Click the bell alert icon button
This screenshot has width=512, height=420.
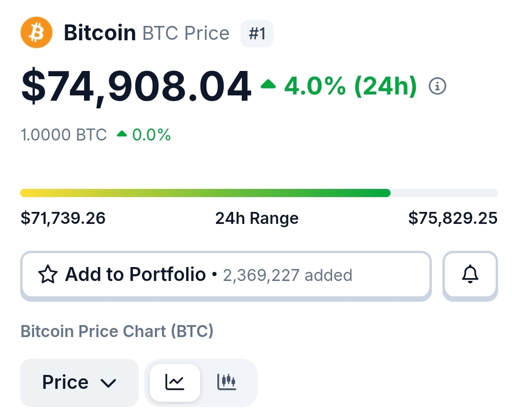coord(470,274)
